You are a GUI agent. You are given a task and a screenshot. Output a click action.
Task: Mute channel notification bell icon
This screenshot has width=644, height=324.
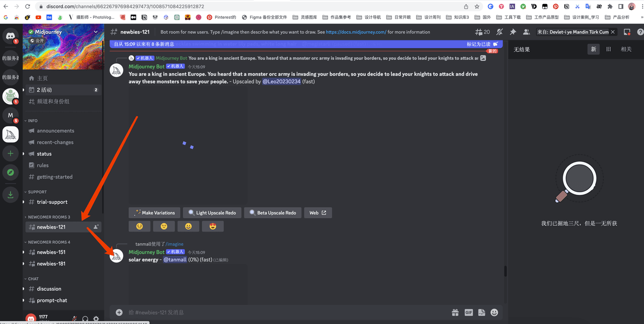500,32
